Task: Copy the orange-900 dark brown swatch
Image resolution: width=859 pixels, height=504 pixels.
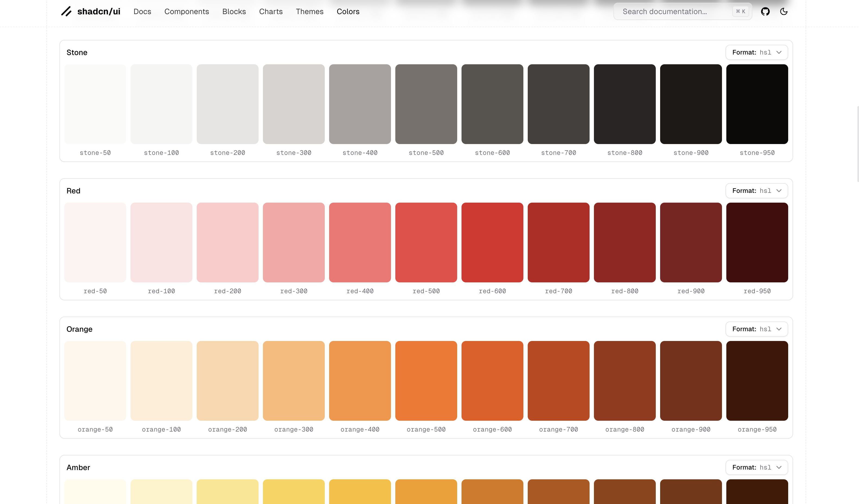Action: pos(691,381)
